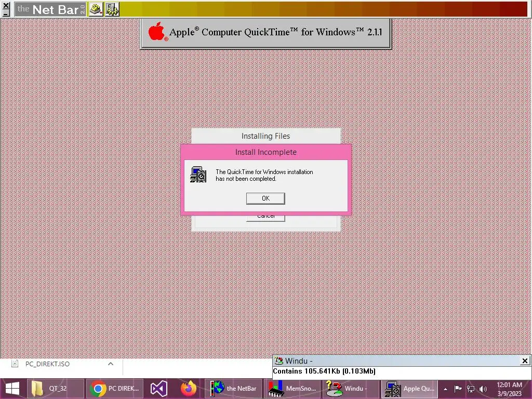This screenshot has height=399, width=532.
Task: Switch to Windu taskbar item
Action: tap(352, 389)
